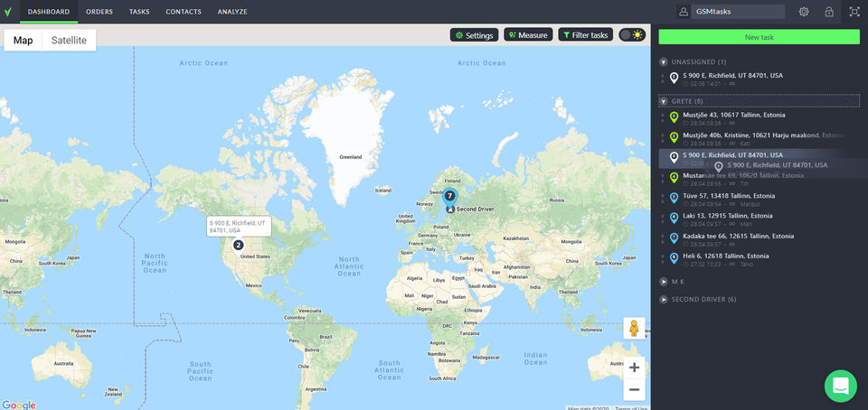This screenshot has height=410, width=868.
Task: Select task Laki 13, 12915 Tallinn
Action: point(759,219)
